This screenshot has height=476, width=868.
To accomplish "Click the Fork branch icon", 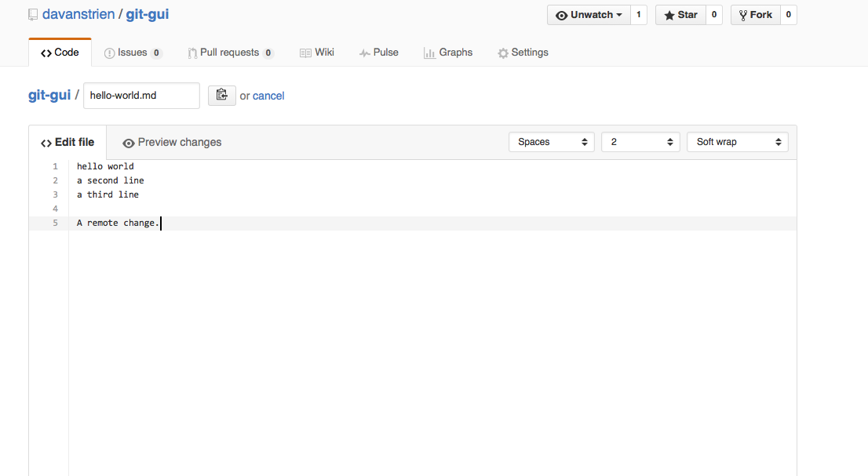I will coord(742,14).
